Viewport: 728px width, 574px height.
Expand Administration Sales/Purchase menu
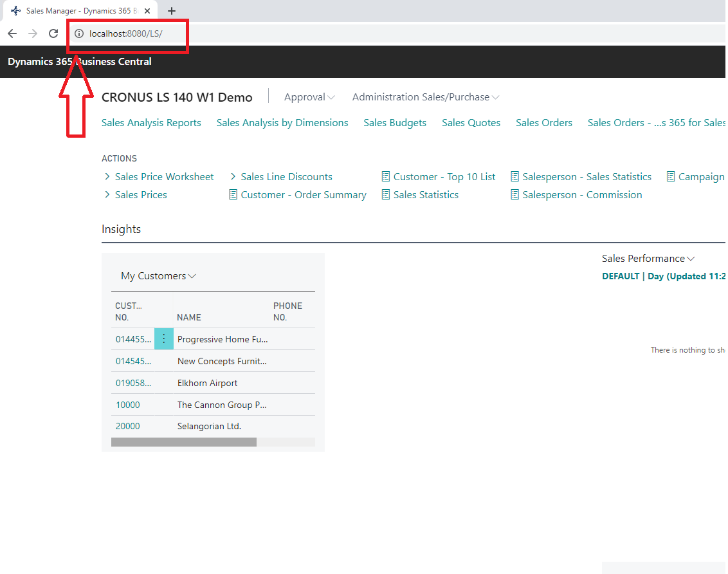point(425,97)
